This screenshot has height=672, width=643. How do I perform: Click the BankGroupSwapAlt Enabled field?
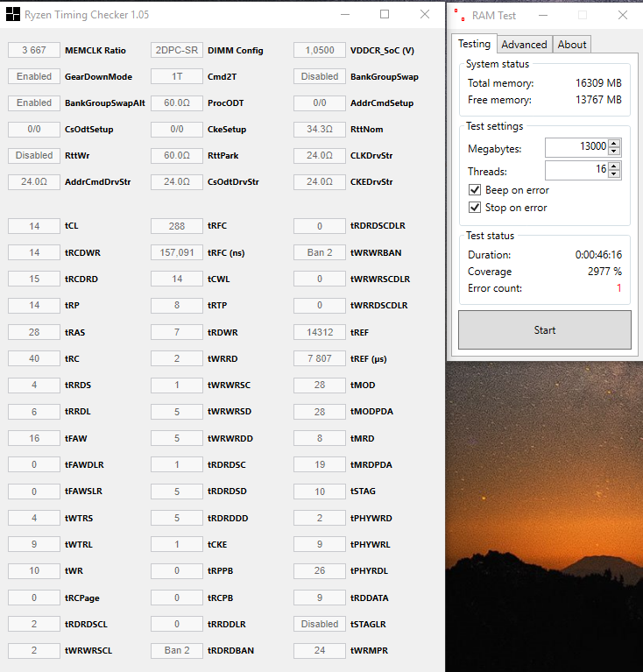(x=34, y=103)
